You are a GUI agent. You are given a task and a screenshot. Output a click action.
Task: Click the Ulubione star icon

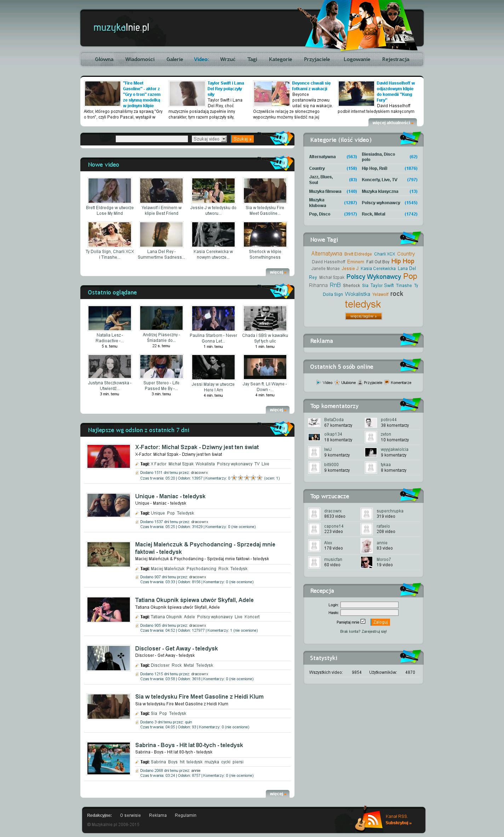pyautogui.click(x=337, y=382)
